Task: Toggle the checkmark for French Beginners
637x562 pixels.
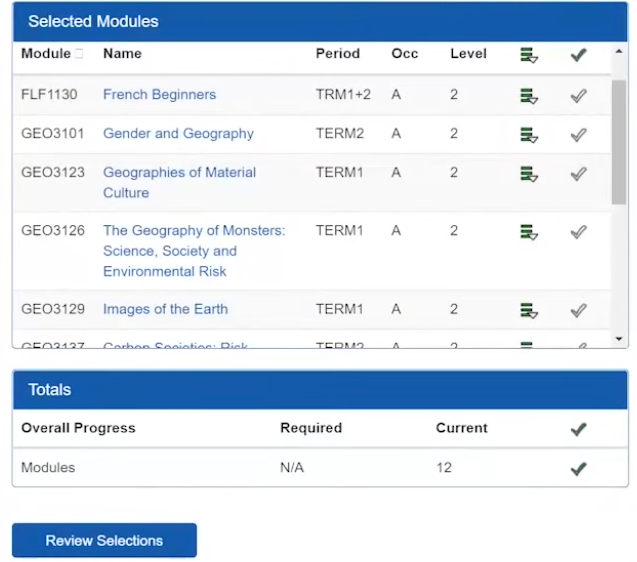Action: 578,96
